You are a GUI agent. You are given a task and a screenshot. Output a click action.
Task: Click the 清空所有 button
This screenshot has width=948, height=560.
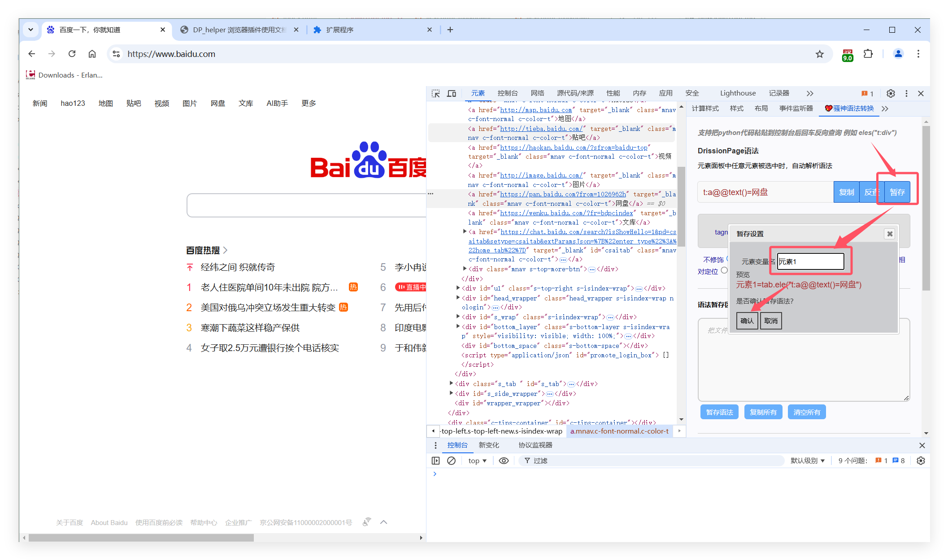tap(807, 412)
